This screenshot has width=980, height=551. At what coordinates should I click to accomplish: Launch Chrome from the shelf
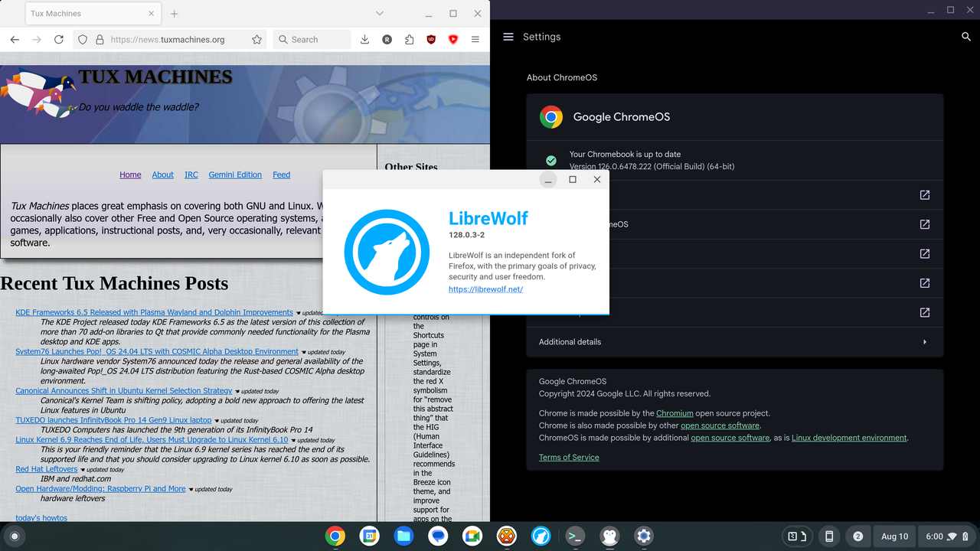click(335, 536)
